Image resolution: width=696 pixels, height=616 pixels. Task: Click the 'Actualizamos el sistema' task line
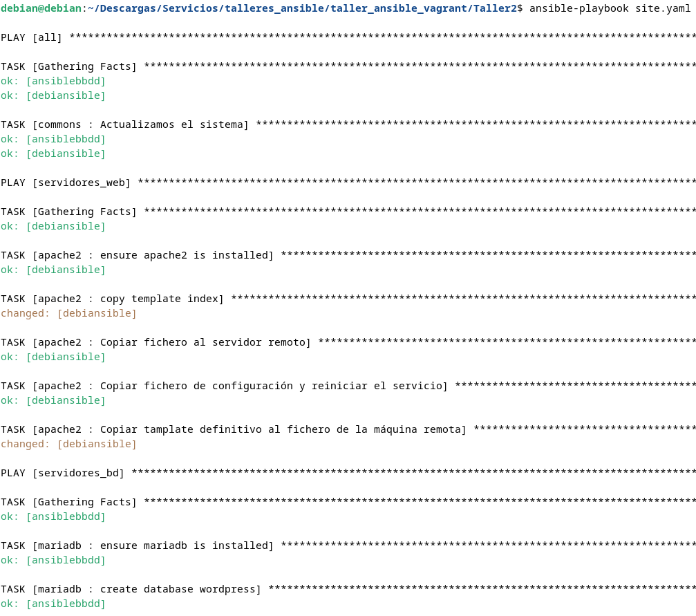click(124, 124)
